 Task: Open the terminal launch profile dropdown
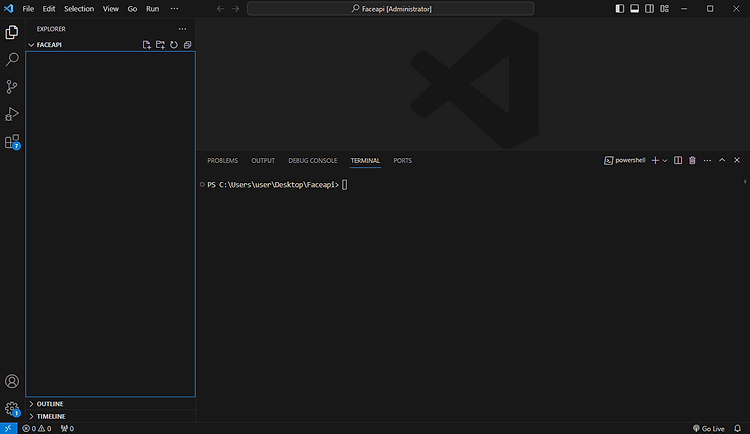point(664,160)
